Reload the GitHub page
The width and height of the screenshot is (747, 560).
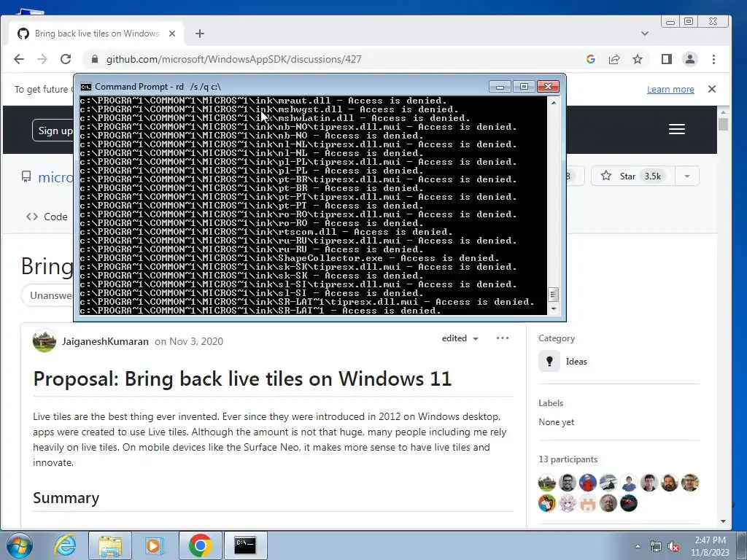pyautogui.click(x=66, y=59)
